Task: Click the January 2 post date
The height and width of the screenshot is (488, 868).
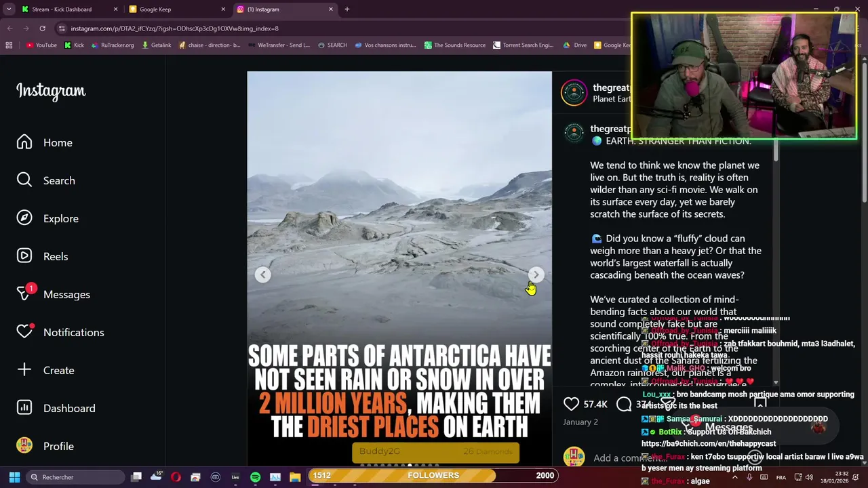Action: pos(580,422)
